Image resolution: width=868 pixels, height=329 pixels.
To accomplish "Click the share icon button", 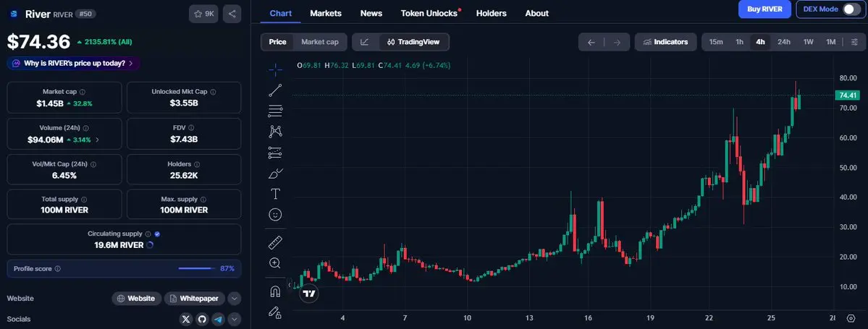I will tap(232, 14).
